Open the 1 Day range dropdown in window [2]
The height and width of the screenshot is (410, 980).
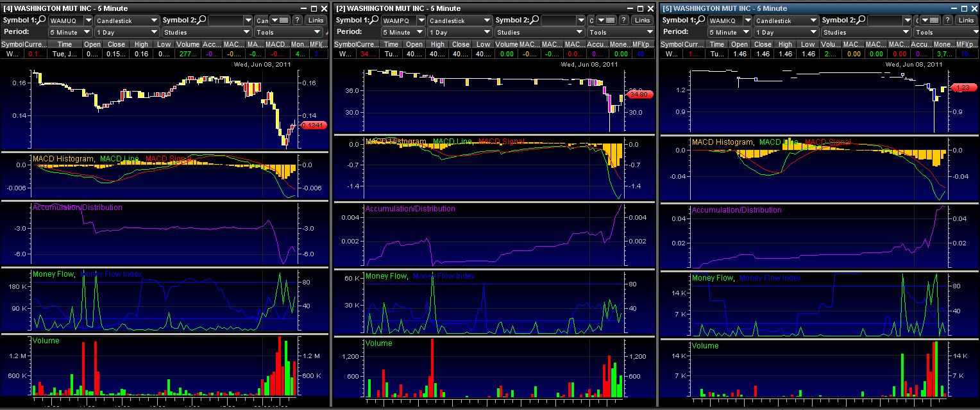click(x=460, y=32)
